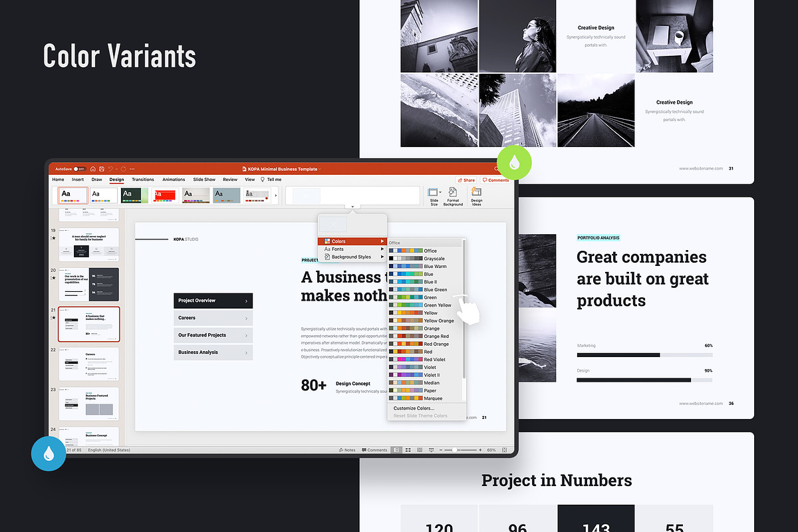
Task: Select the blue-gray theme thumbnail
Action: 226,195
